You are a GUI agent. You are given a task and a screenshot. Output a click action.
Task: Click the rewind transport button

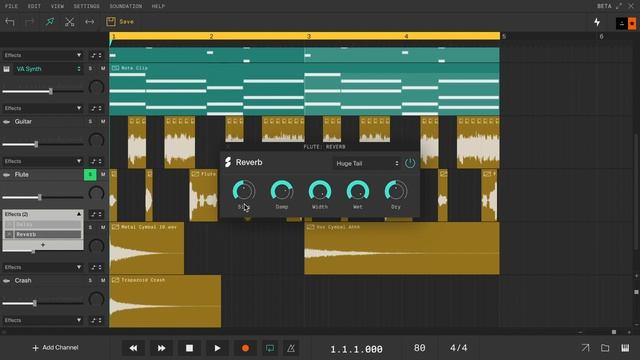point(133,348)
